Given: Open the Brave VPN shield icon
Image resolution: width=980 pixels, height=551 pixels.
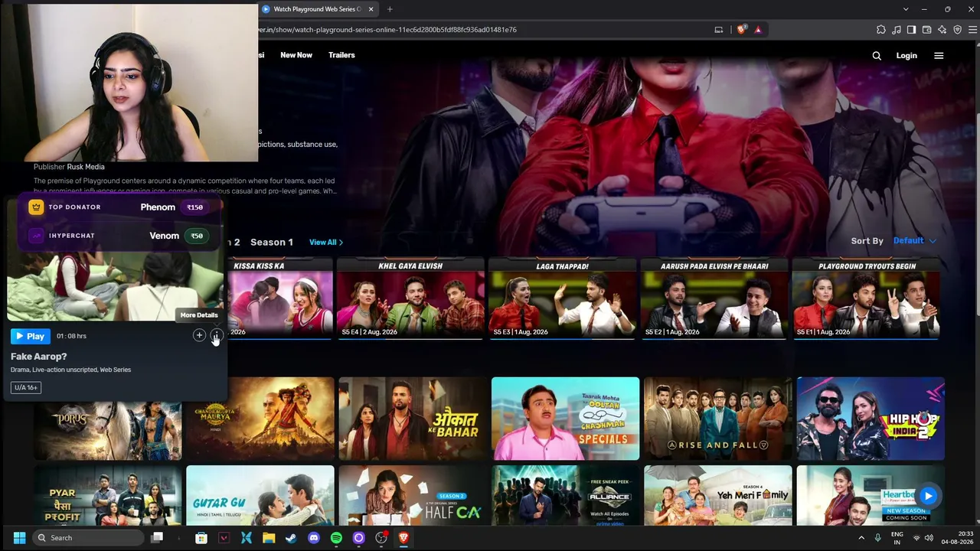Looking at the screenshot, I should coord(957,30).
